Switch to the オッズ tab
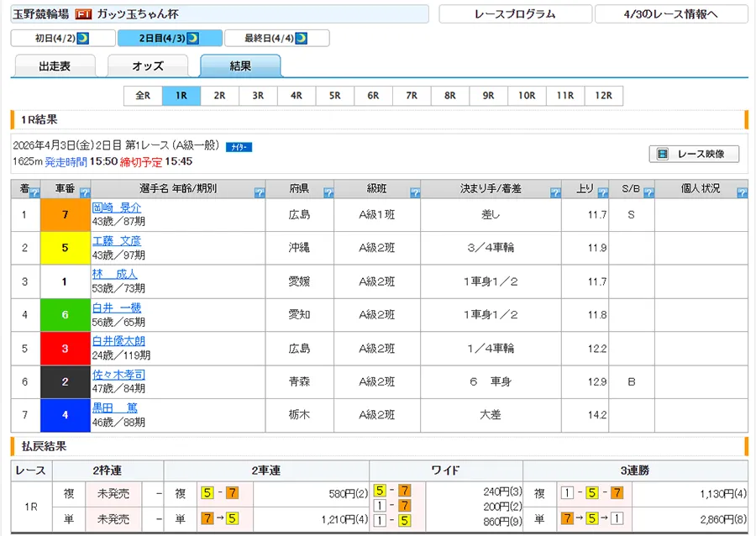Screen dimensions: 756x536 [148, 66]
